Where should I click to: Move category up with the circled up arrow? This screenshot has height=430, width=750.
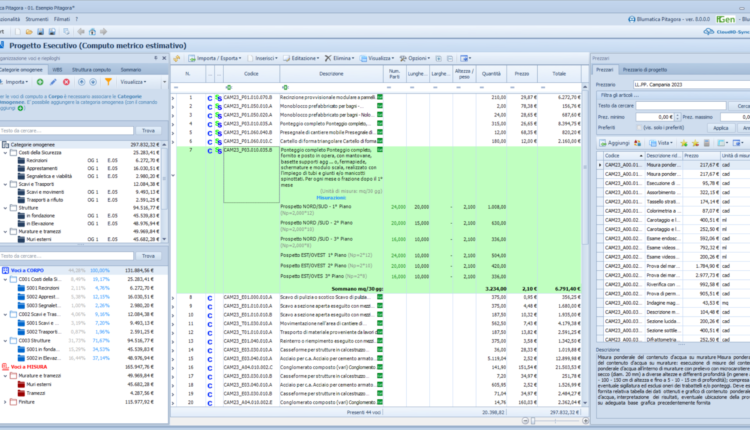pos(81,82)
